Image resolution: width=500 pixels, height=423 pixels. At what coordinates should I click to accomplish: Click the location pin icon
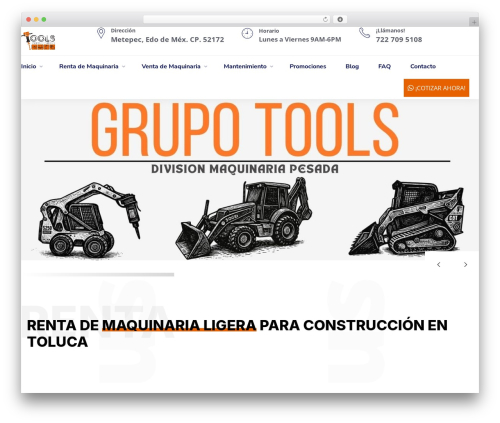[101, 33]
